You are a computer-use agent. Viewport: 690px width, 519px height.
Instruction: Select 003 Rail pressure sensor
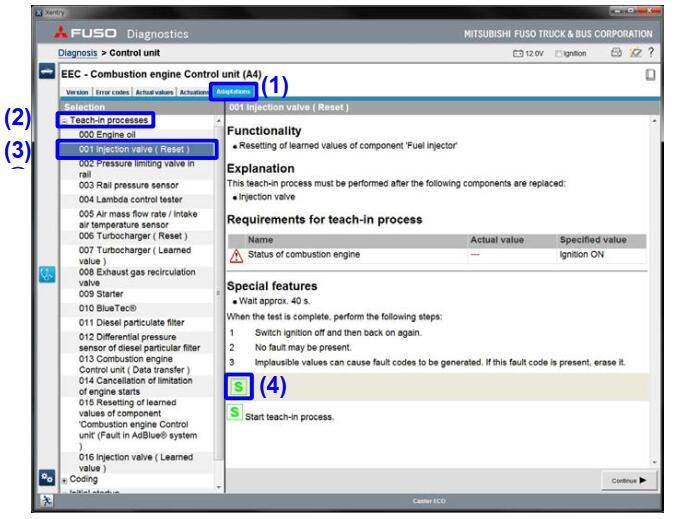pos(136,185)
